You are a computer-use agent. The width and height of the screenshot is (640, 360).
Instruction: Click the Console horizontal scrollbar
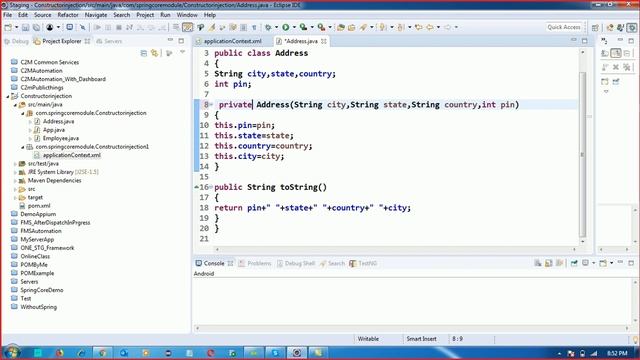412,328
